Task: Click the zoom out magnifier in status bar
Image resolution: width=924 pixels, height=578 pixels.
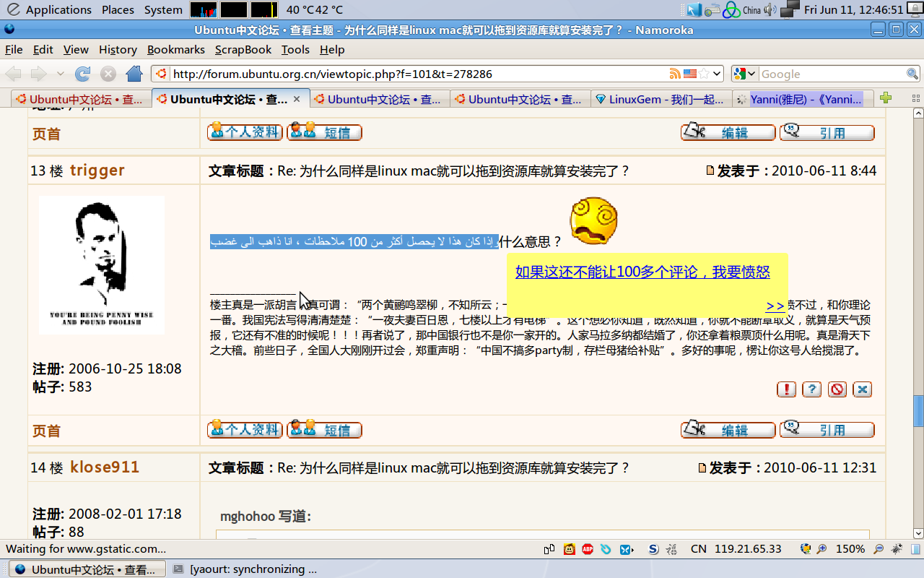Action: [879, 549]
